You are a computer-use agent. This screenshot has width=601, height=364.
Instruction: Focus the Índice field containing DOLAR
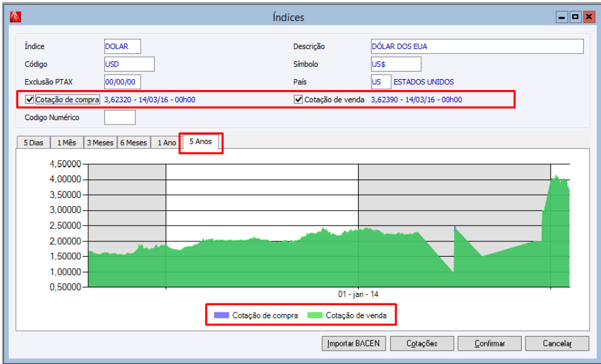[x=122, y=47]
